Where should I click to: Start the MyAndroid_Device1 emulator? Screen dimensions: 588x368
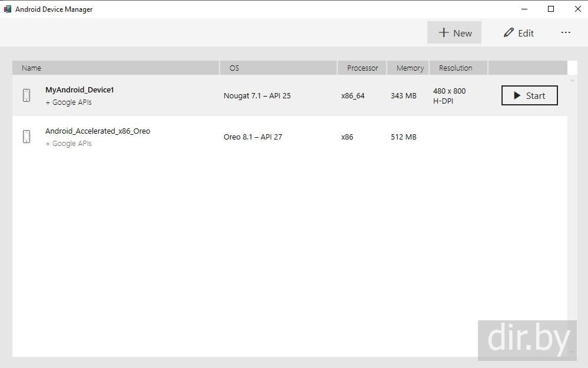coord(529,95)
